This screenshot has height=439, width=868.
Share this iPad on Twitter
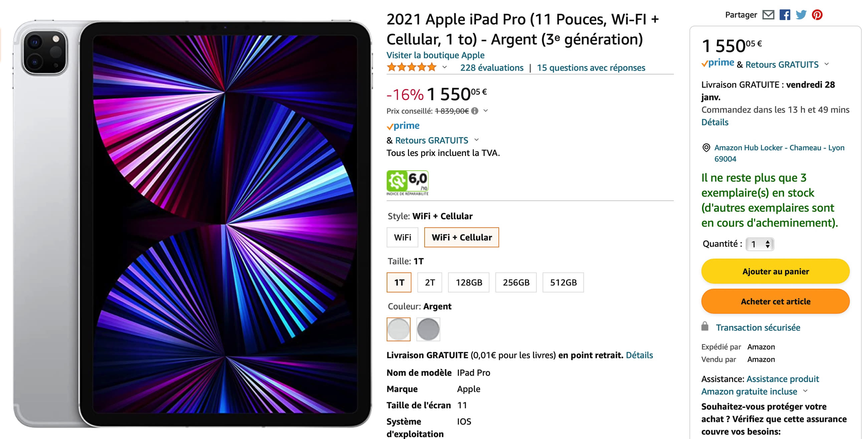(x=801, y=15)
